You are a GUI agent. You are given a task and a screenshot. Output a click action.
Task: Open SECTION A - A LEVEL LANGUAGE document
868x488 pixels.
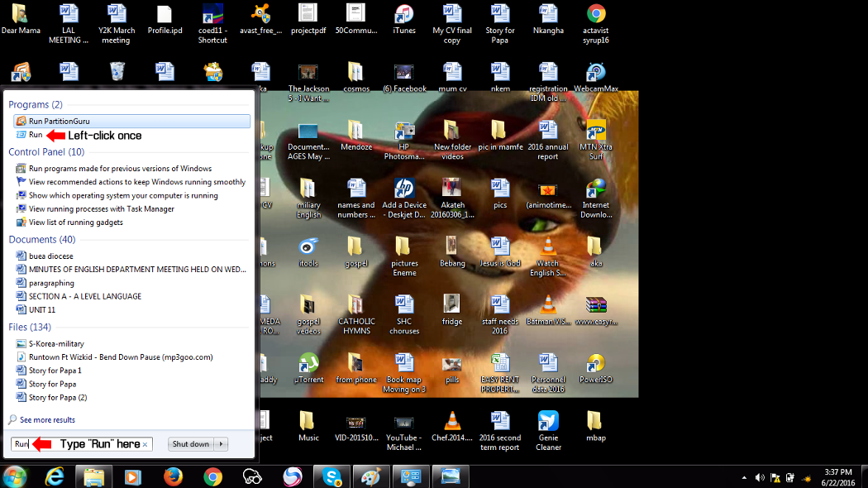[79, 296]
